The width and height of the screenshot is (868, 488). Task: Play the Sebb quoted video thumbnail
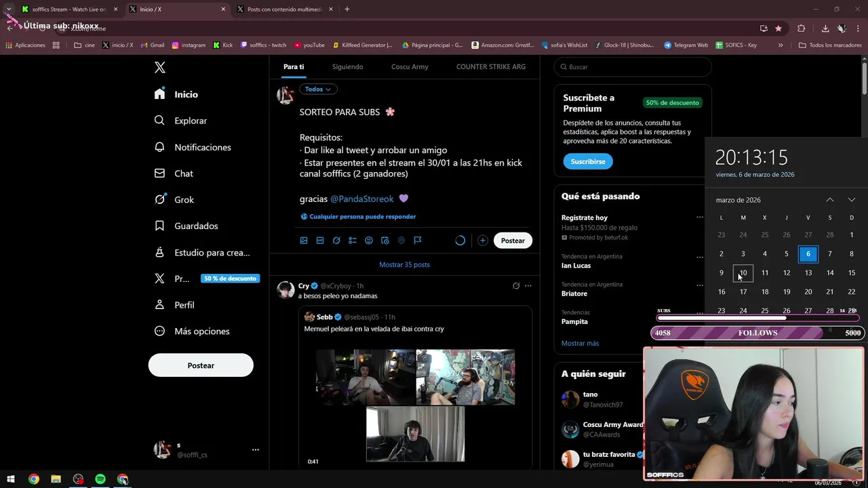[415, 405]
